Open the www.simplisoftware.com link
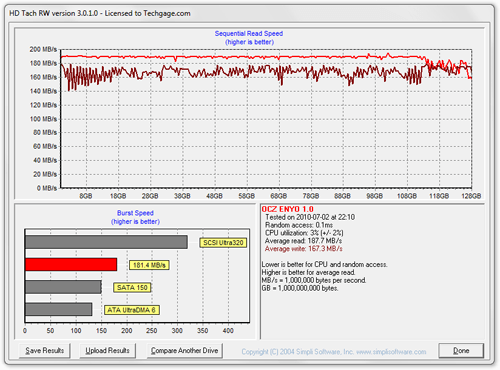 pyautogui.click(x=391, y=352)
